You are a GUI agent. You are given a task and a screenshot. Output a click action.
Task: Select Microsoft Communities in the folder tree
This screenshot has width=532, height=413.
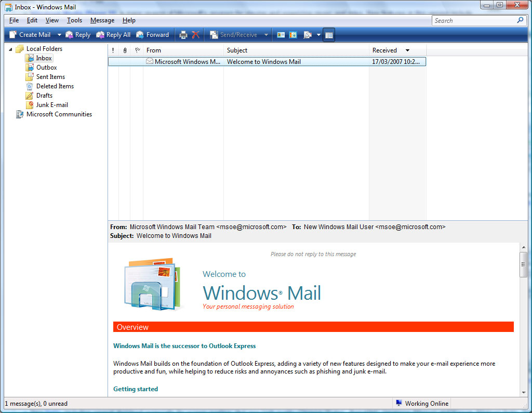click(59, 114)
